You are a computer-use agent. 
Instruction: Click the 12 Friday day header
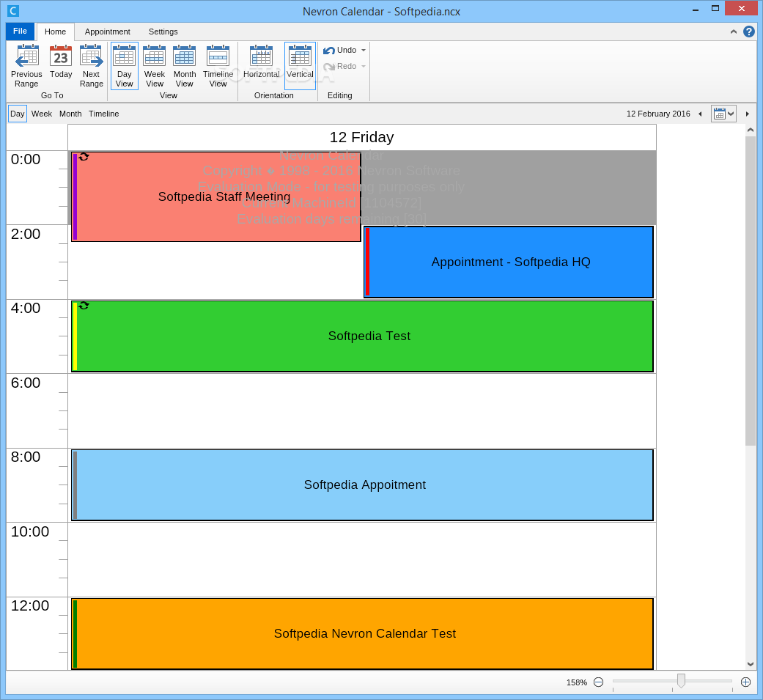[x=362, y=137]
